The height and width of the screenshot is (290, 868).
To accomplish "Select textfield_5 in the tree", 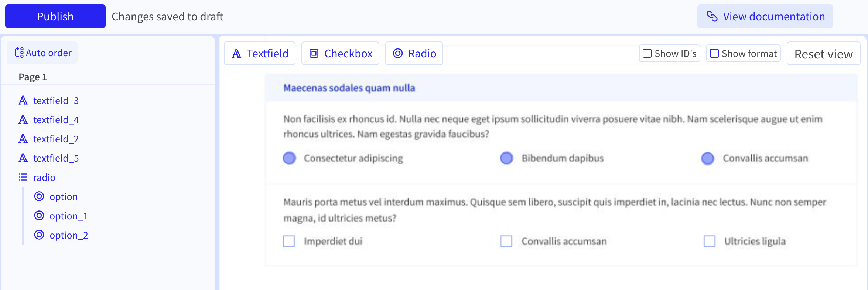I will pos(56,158).
